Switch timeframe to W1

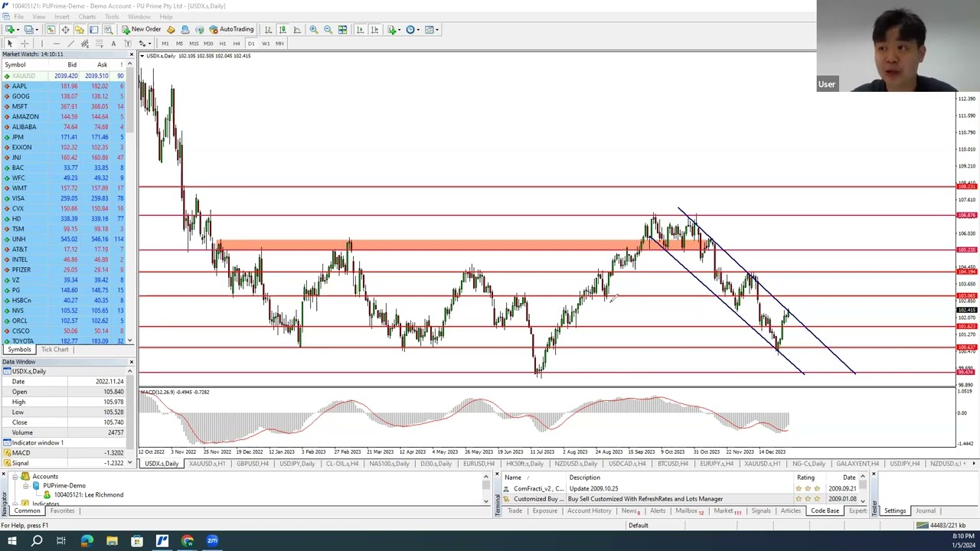[266, 44]
